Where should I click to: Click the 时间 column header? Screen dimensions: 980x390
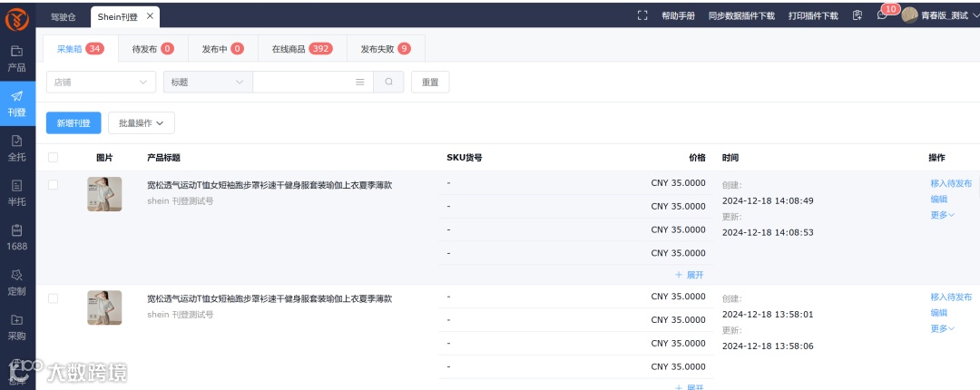click(730, 158)
